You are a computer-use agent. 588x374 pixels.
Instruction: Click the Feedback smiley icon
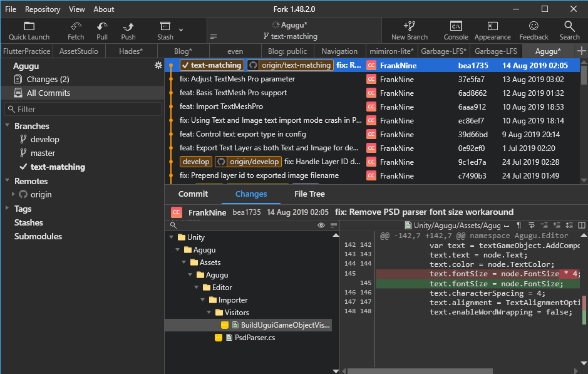tap(534, 26)
